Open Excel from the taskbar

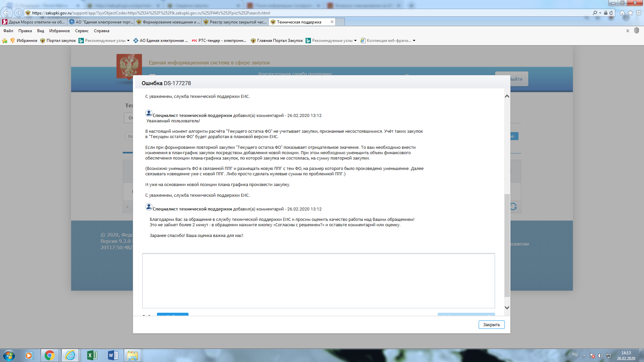pyautogui.click(x=92, y=355)
